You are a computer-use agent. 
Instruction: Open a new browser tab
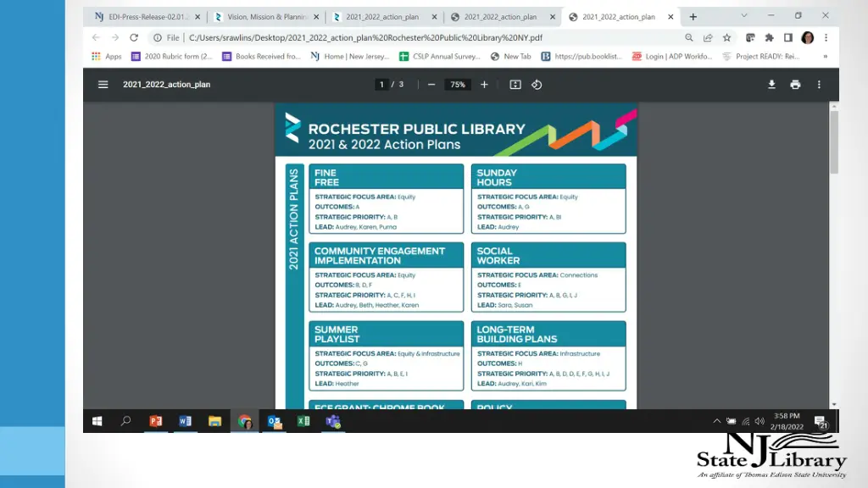tap(693, 17)
